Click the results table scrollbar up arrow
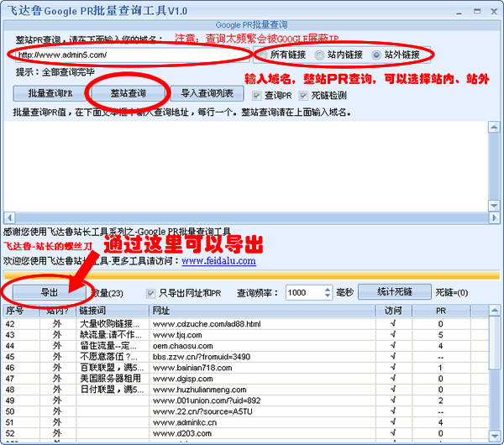504x445 pixels. click(x=495, y=311)
